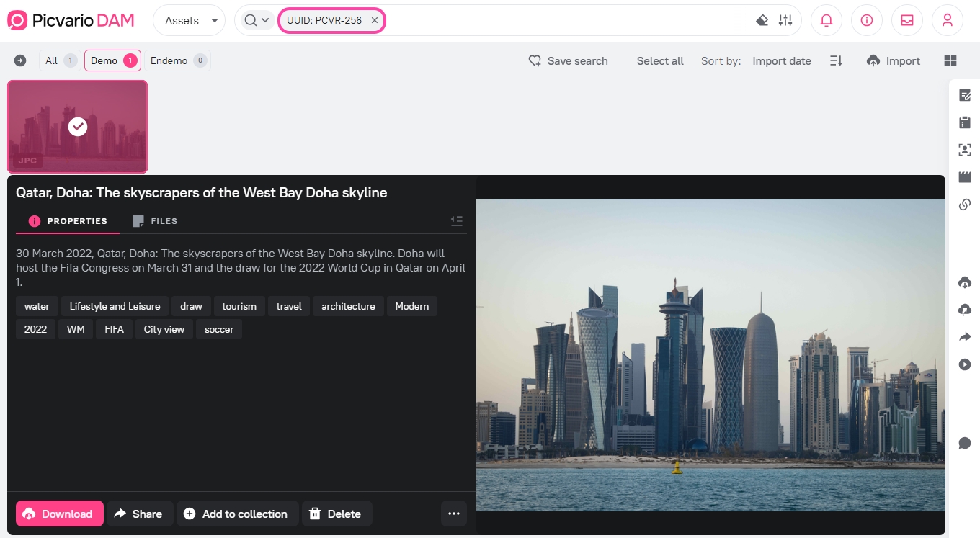This screenshot has width=980, height=538.
Task: Open the notifications bell
Action: [x=827, y=20]
